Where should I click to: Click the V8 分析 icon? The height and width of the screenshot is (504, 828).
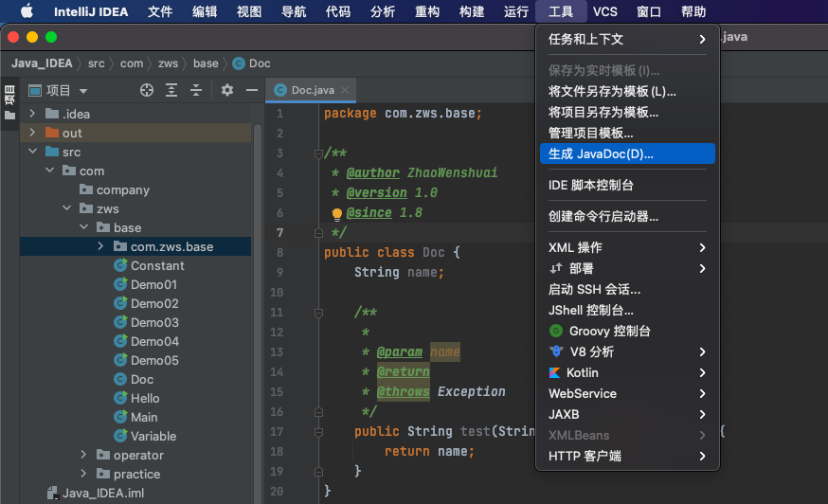(556, 351)
